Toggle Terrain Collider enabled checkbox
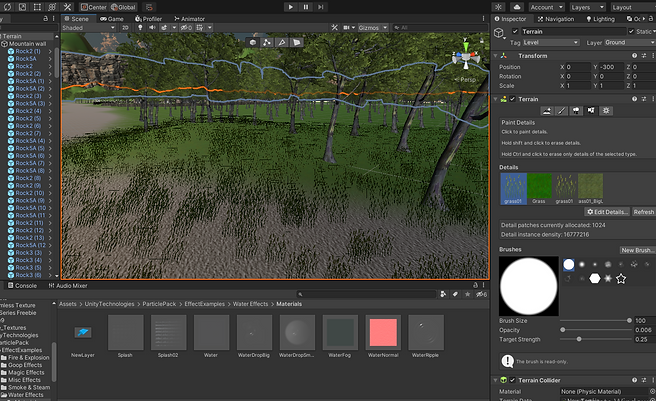 (x=512, y=380)
